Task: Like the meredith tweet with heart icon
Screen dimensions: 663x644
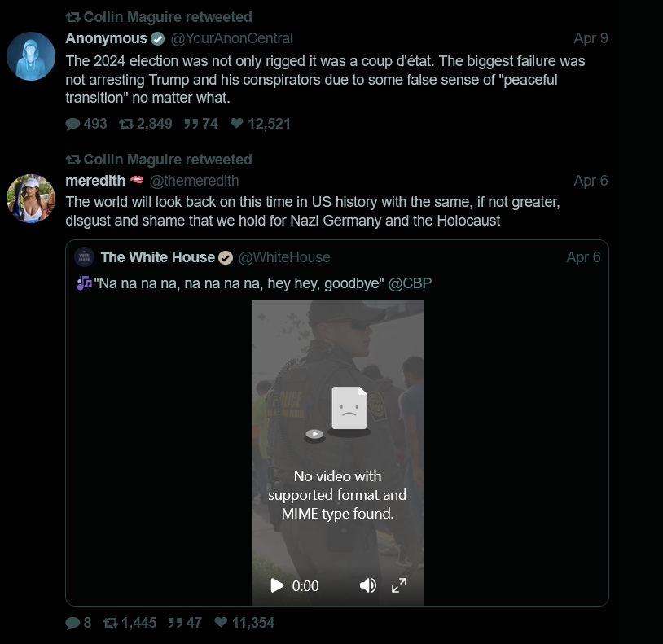Action: [221, 623]
